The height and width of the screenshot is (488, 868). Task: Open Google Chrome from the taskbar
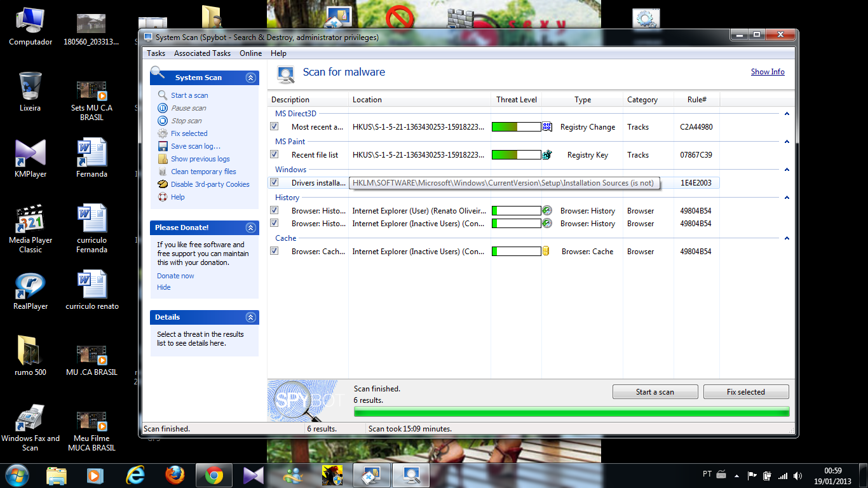pos(214,475)
